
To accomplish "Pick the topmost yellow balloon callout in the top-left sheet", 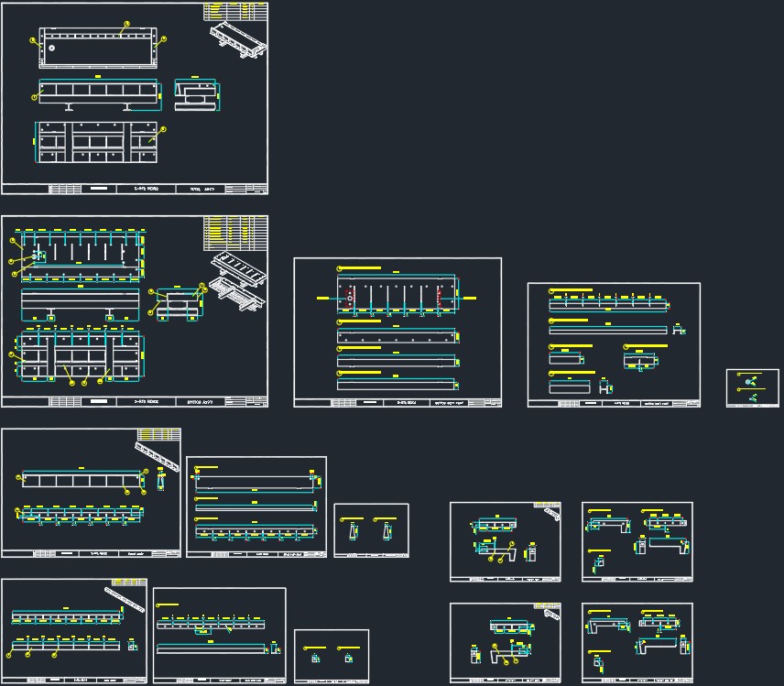I will pos(126,24).
